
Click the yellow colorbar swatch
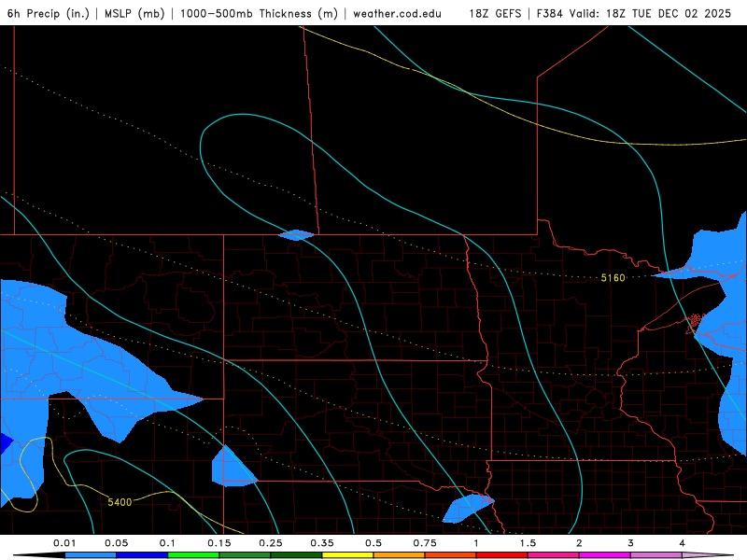347,555
